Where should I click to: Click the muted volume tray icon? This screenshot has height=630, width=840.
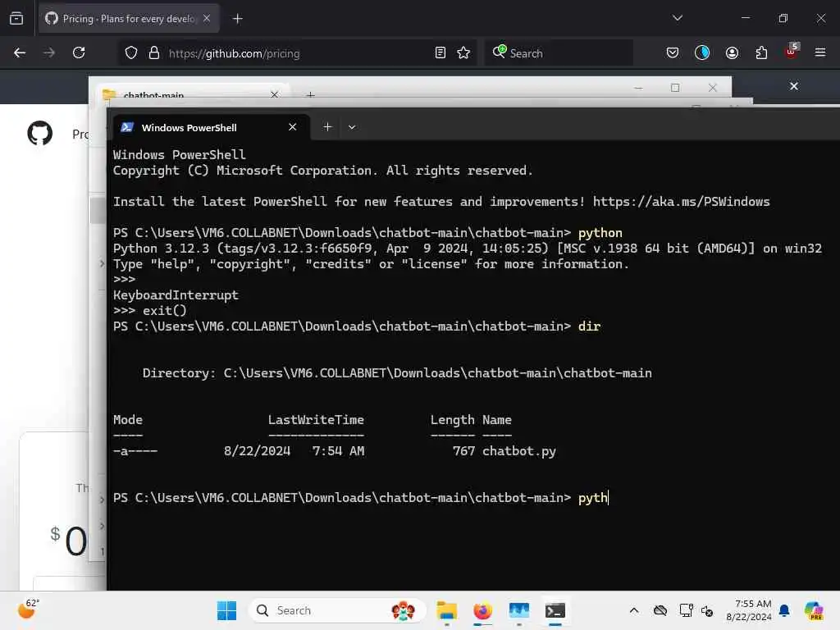pos(707,610)
